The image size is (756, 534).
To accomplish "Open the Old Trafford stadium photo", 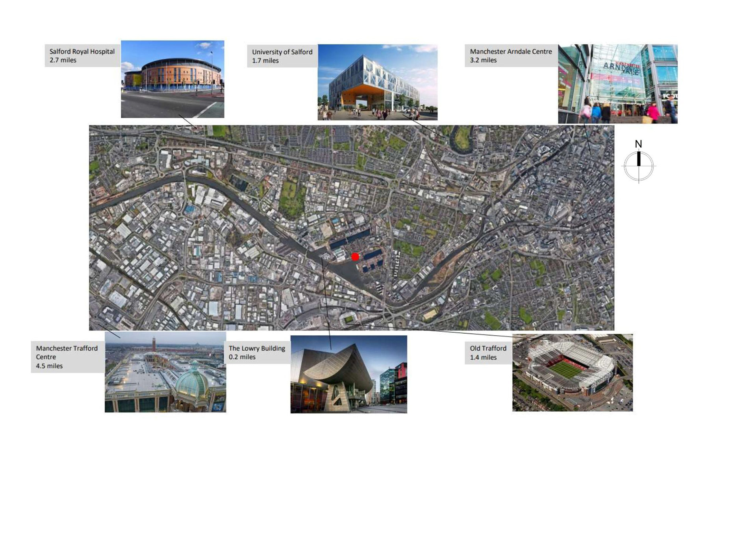I will [572, 373].
